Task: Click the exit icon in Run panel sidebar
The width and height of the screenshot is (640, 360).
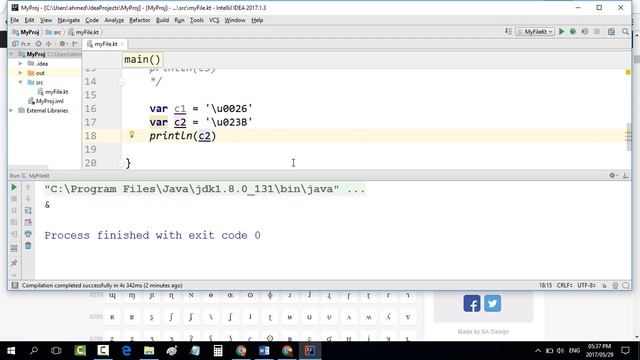Action: 14,234
